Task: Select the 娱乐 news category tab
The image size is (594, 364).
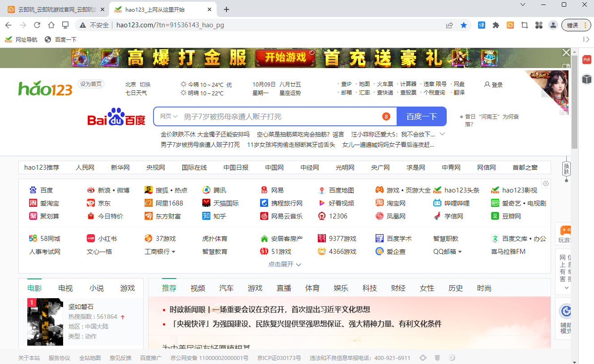Action: (x=341, y=288)
